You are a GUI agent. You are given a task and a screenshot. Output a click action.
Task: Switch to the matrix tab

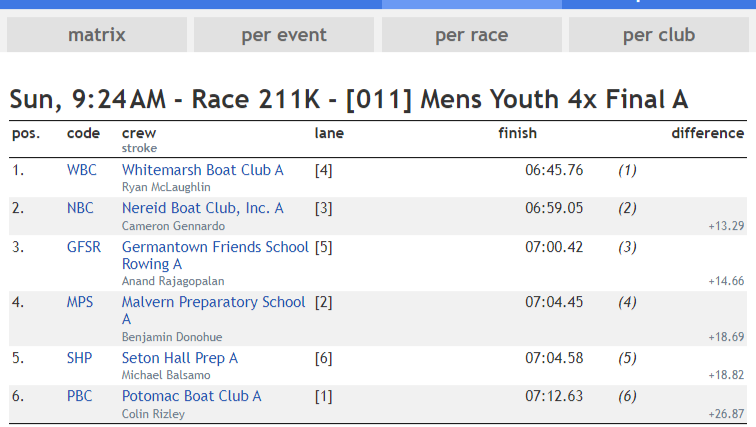click(x=97, y=36)
